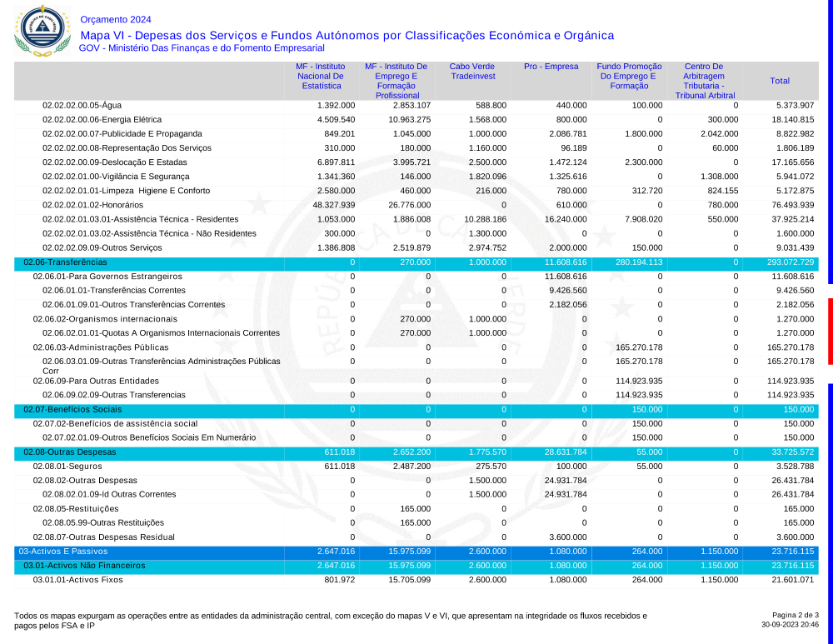Click the Total column header
Screen dimensions: 833x644
pyautogui.click(x=780, y=81)
